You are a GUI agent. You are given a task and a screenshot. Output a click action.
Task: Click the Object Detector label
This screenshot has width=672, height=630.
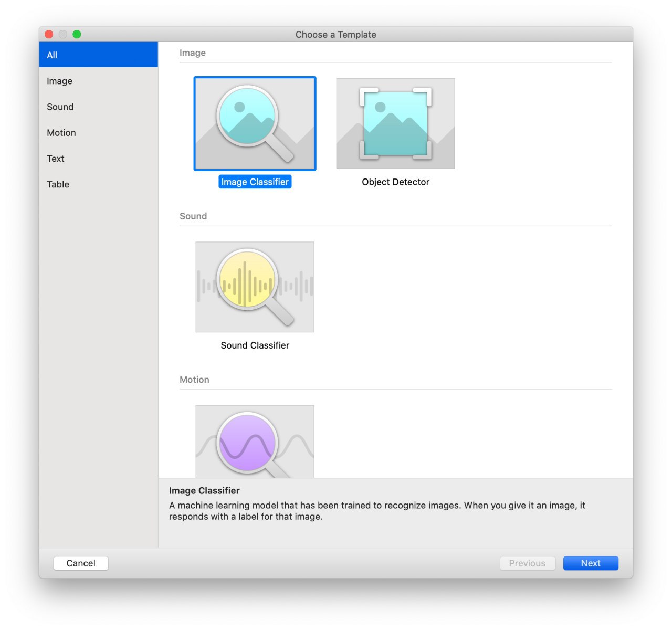point(396,182)
